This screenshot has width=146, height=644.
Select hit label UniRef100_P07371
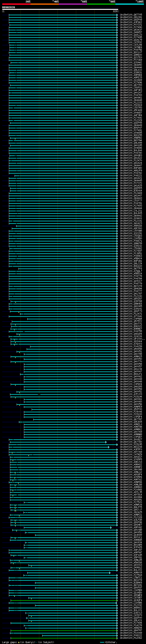click(131, 25)
